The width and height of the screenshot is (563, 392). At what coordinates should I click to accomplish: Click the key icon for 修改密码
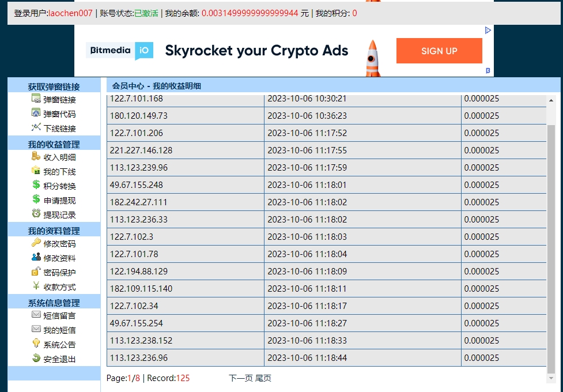36,243
